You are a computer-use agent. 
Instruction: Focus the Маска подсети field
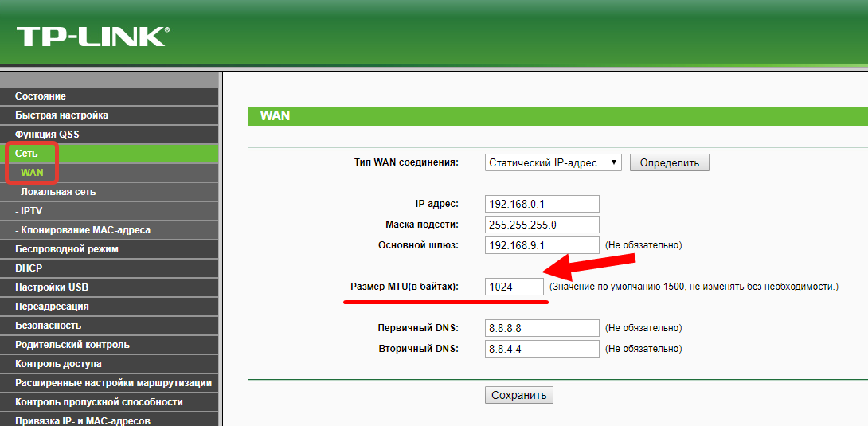pos(542,225)
